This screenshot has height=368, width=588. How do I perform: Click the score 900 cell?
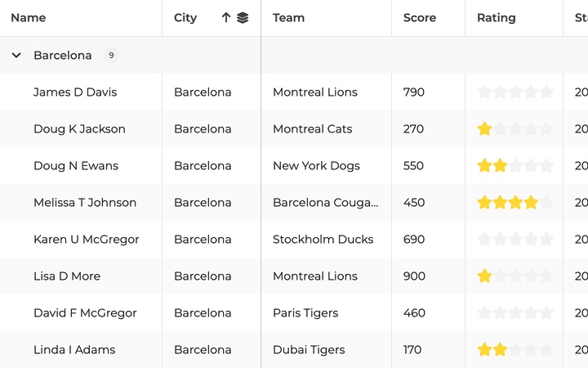click(414, 276)
